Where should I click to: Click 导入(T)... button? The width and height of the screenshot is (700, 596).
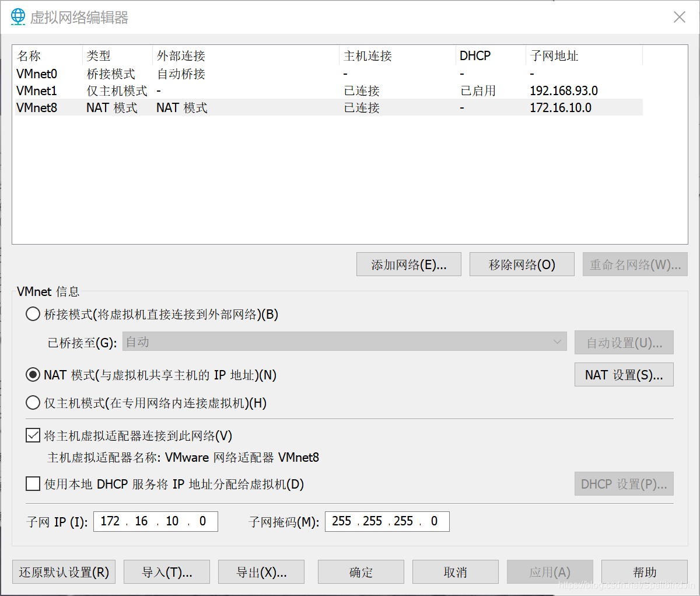[x=167, y=572]
